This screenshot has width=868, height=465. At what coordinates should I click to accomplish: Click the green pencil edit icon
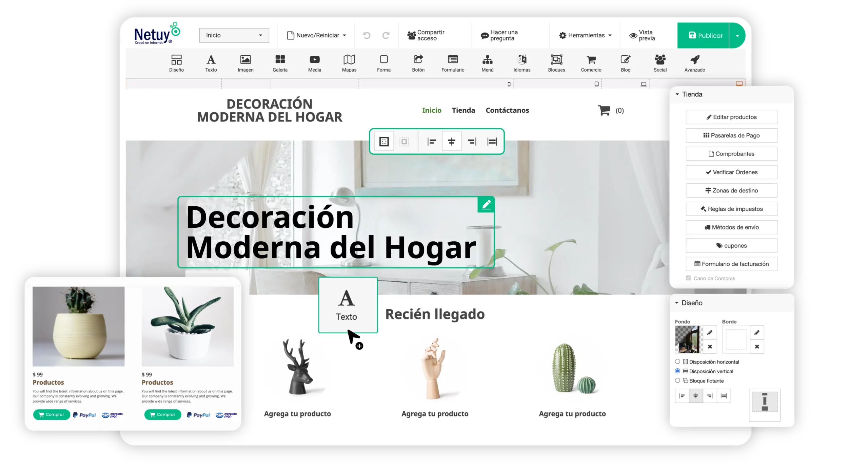(x=486, y=204)
